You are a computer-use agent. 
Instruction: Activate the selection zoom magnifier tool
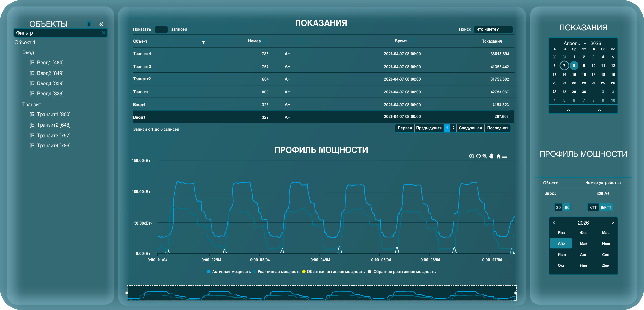point(485,156)
